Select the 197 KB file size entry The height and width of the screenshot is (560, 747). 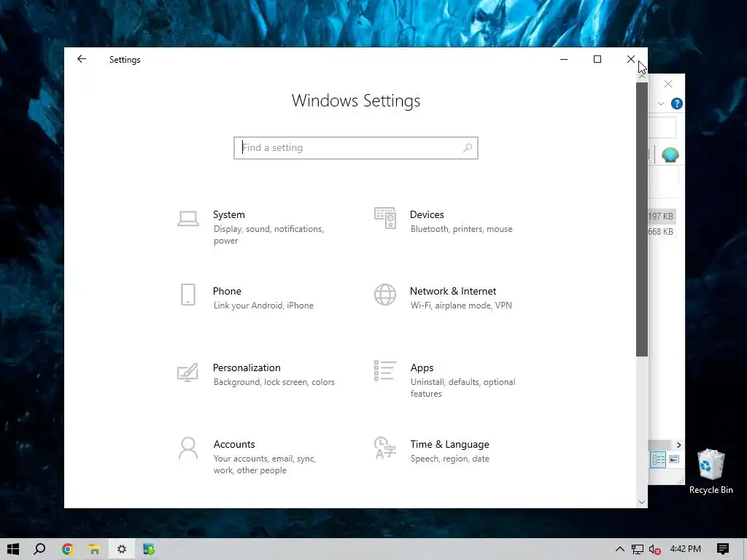[661, 216]
